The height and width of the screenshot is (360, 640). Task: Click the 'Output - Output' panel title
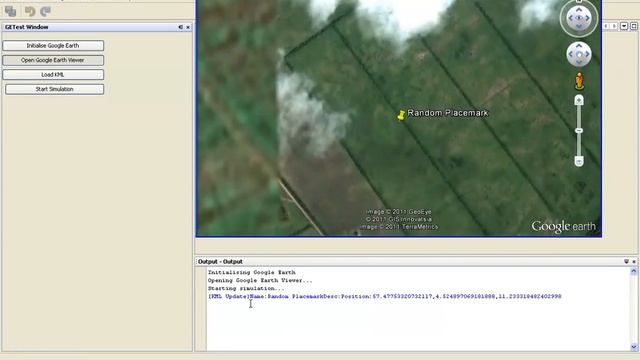pyautogui.click(x=220, y=261)
